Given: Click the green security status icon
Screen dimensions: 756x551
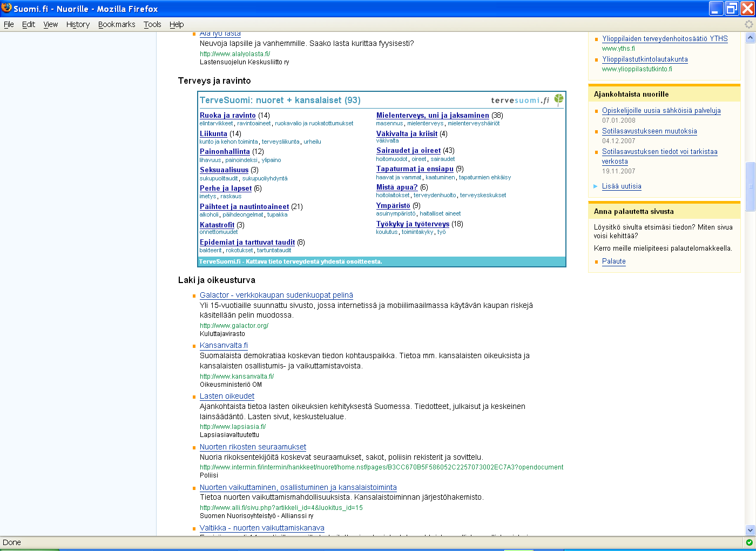Looking at the screenshot, I should [749, 542].
